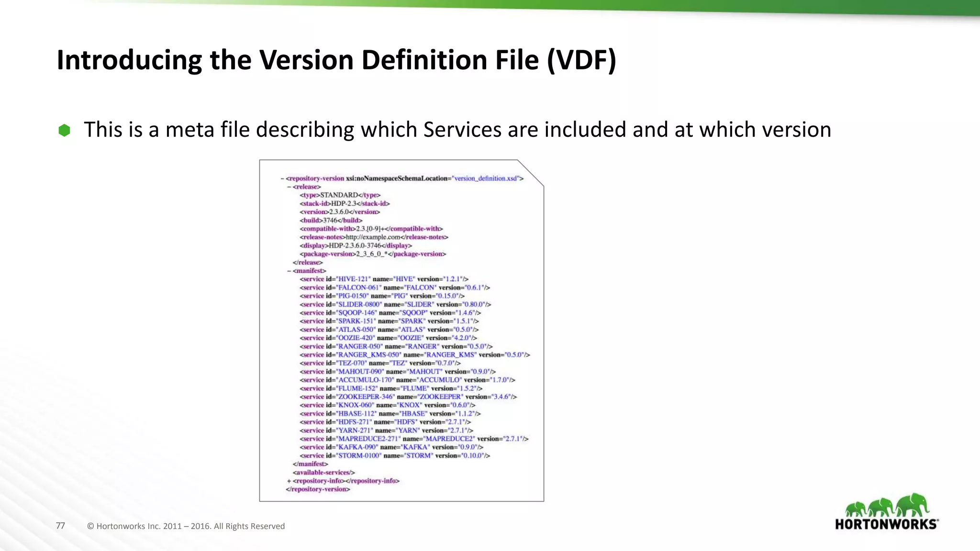
Task: Select the RANGER-050 service line
Action: coord(396,346)
